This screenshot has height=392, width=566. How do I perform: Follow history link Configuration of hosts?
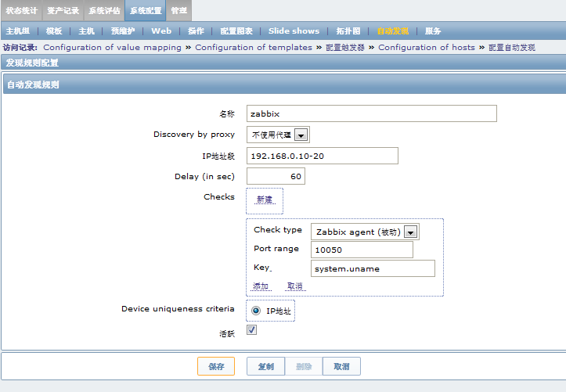pos(427,48)
